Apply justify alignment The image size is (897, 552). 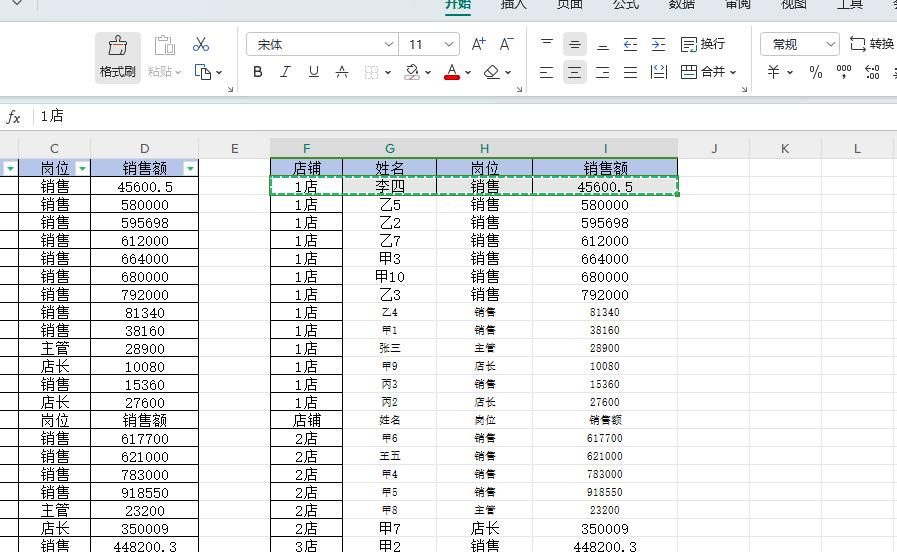[x=630, y=72]
